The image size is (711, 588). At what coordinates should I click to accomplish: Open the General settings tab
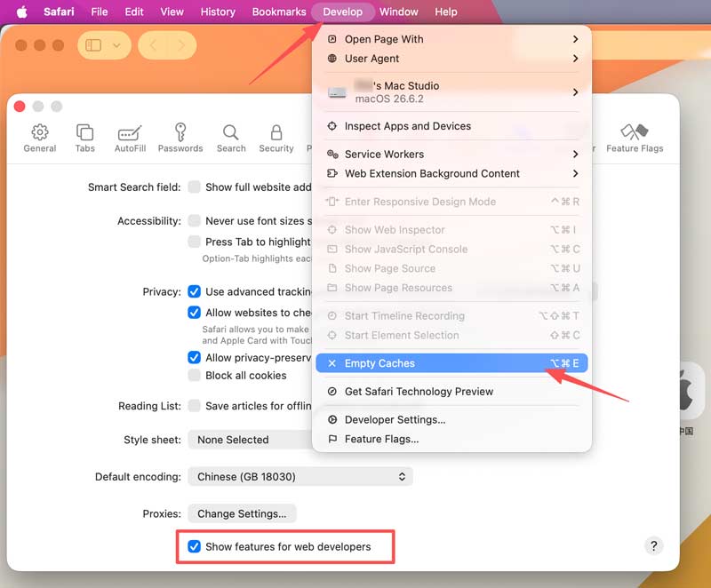click(40, 139)
